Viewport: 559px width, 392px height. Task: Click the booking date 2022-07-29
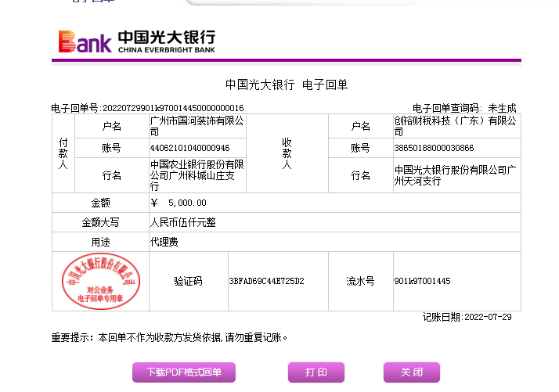488,317
